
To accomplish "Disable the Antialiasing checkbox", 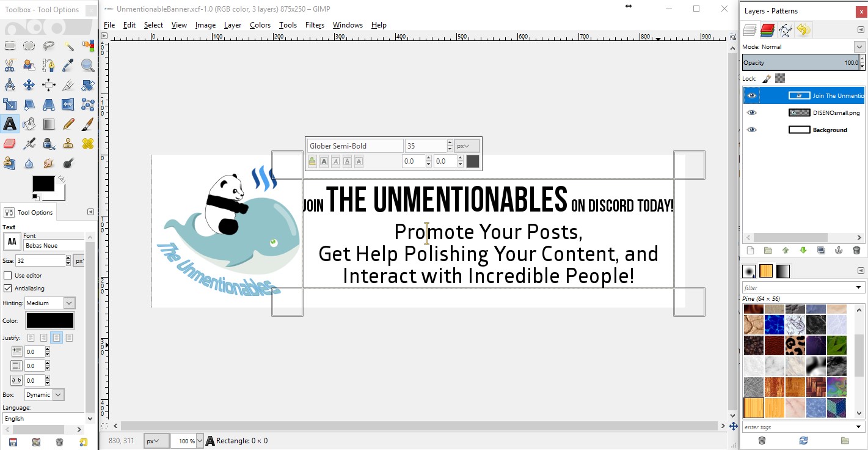I will [x=8, y=288].
